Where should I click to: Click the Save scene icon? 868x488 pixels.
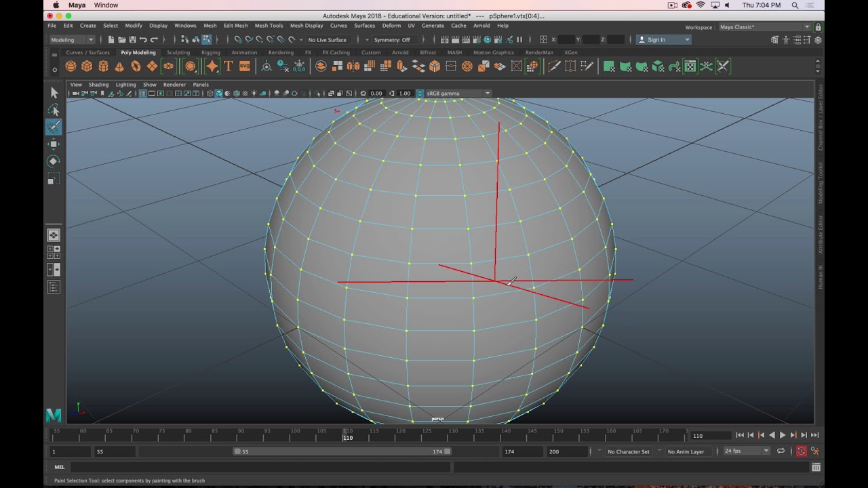132,39
